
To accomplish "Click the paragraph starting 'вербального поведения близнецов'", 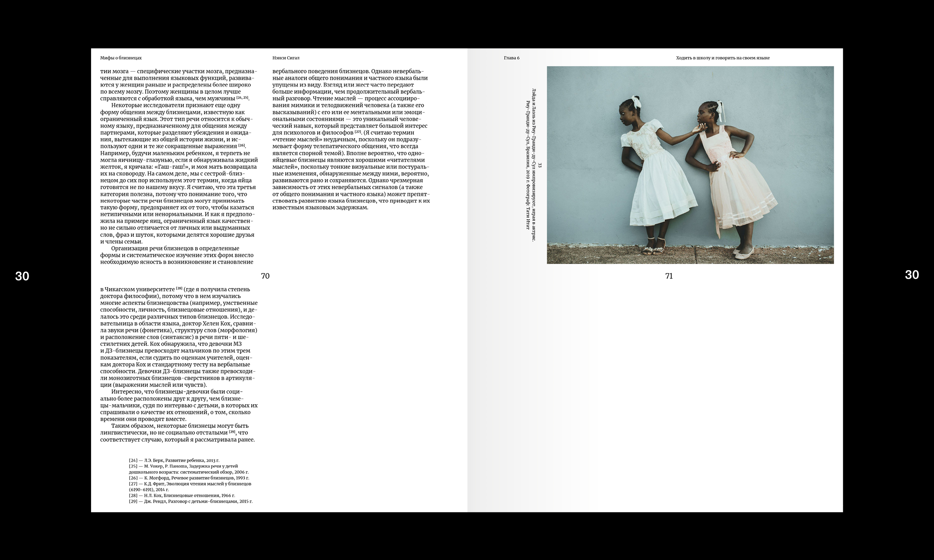I will (350, 139).
